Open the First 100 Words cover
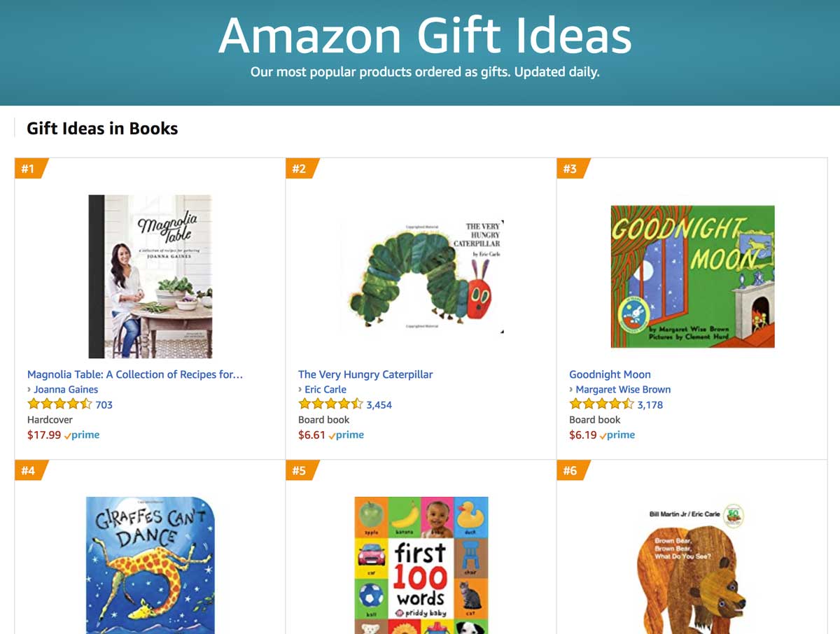The width and height of the screenshot is (840, 634). click(x=421, y=564)
